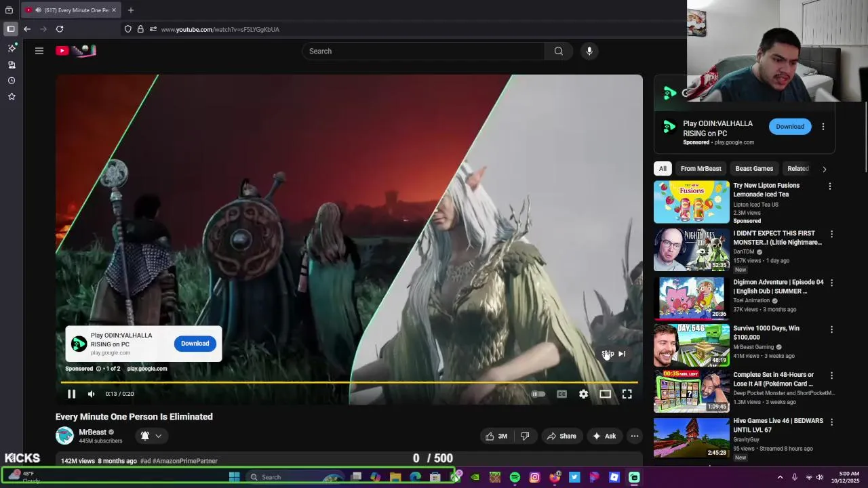Select the Related chip
This screenshot has width=868, height=488.
[797, 169]
